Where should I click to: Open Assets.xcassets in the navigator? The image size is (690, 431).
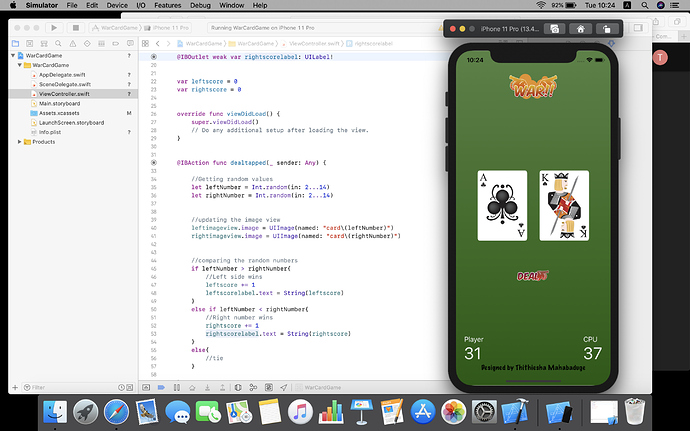click(x=60, y=115)
